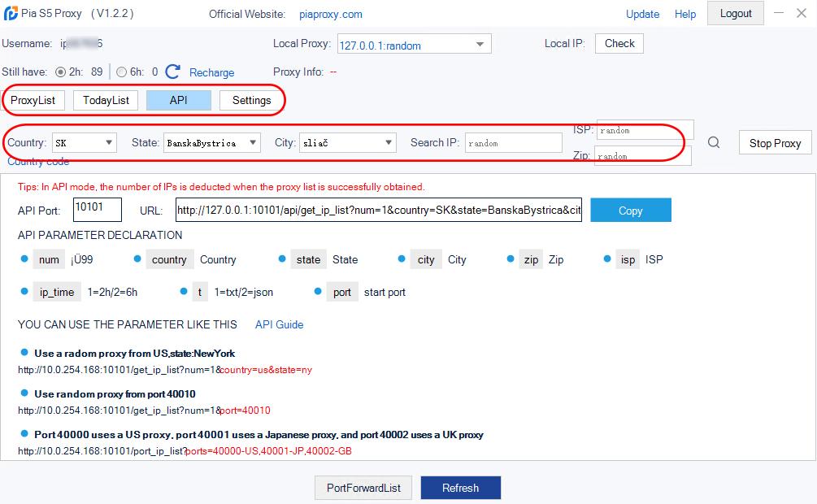
Task: Click the Update link
Action: [x=642, y=14]
